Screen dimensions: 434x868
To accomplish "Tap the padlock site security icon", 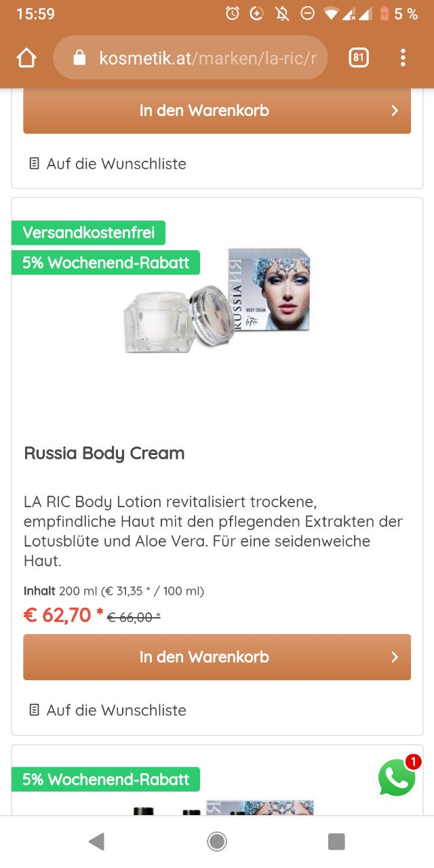I will click(x=79, y=58).
